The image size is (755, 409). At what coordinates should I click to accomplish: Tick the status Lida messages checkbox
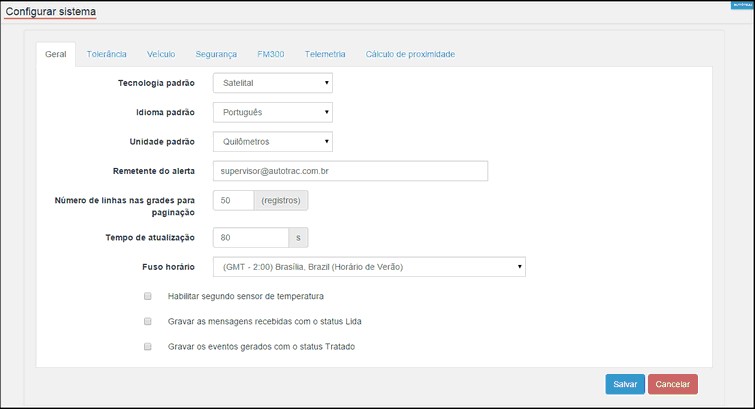coord(148,321)
